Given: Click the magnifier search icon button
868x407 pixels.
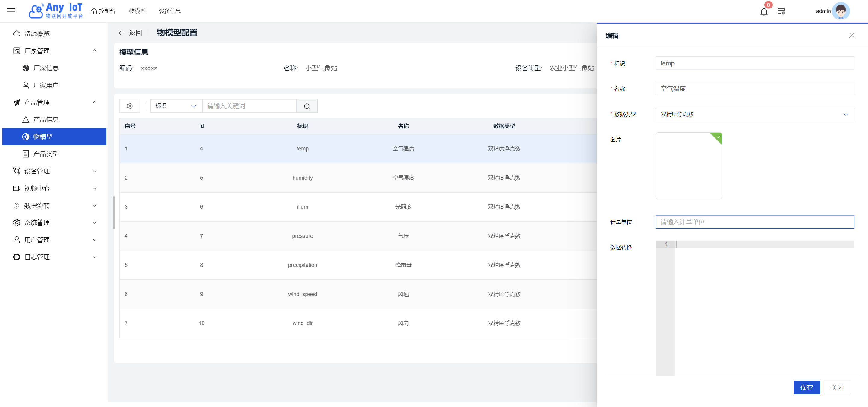Looking at the screenshot, I should click(x=307, y=106).
